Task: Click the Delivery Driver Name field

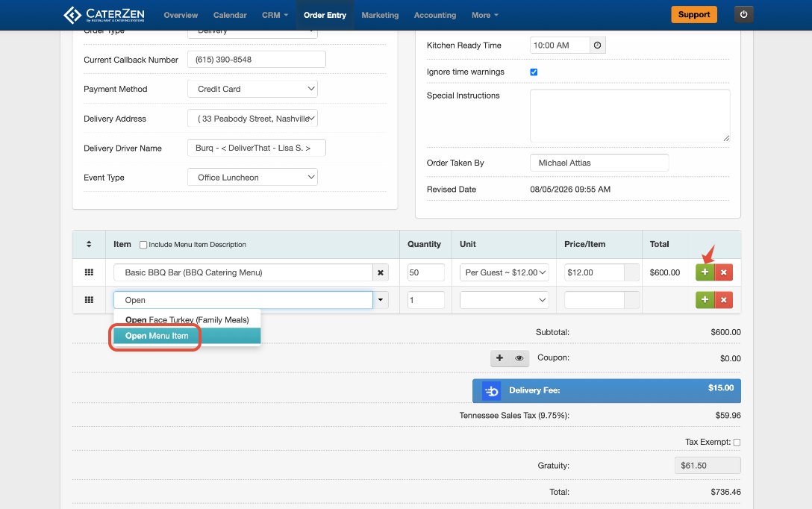Action: pos(256,148)
